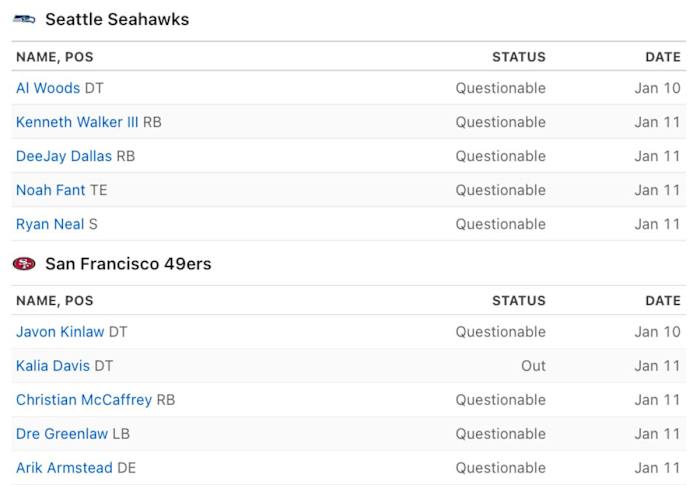Image resolution: width=700 pixels, height=485 pixels.
Task: Click the Seattle Seahawks team heading
Action: point(117,20)
